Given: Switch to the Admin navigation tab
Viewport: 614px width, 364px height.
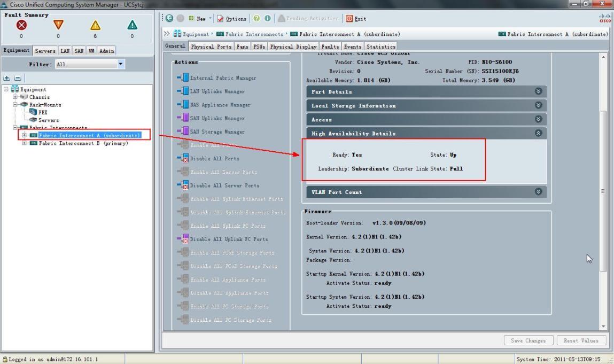Looking at the screenshot, I should coord(106,51).
